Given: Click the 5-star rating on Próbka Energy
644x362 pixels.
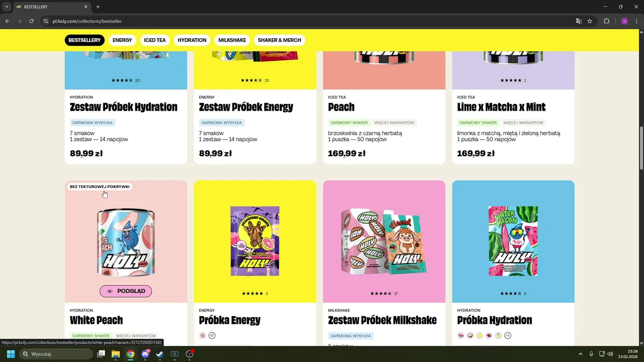Looking at the screenshot, I should click(255, 294).
